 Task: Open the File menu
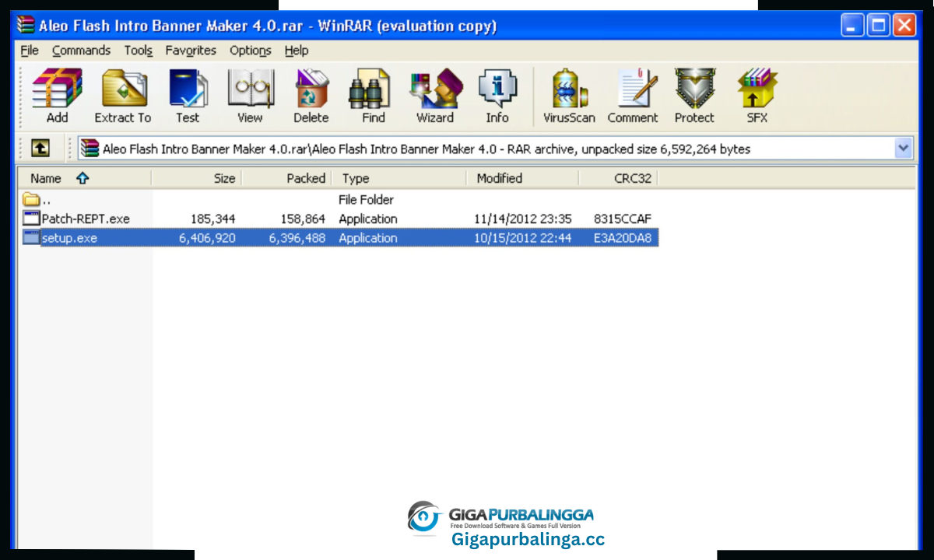coord(30,51)
